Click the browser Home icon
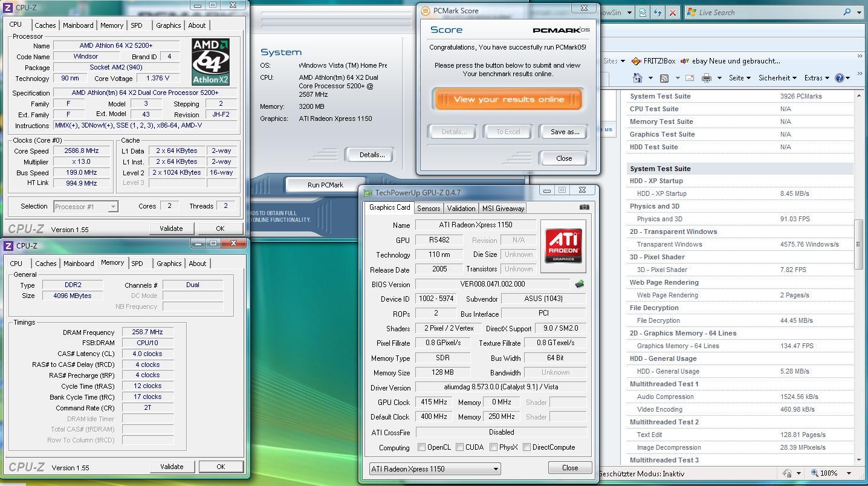Image resolution: width=868 pixels, height=486 pixels. (637, 78)
